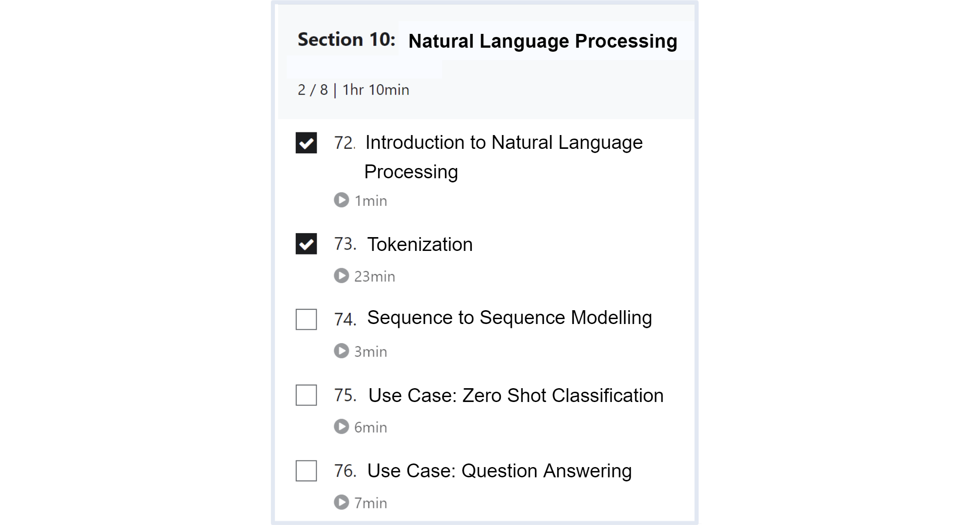
Task: Tick the Question Answering lecture checkbox
Action: (306, 471)
